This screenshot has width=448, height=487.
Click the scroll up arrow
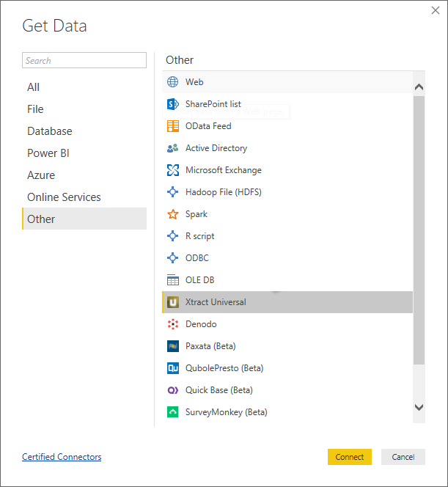coord(419,87)
